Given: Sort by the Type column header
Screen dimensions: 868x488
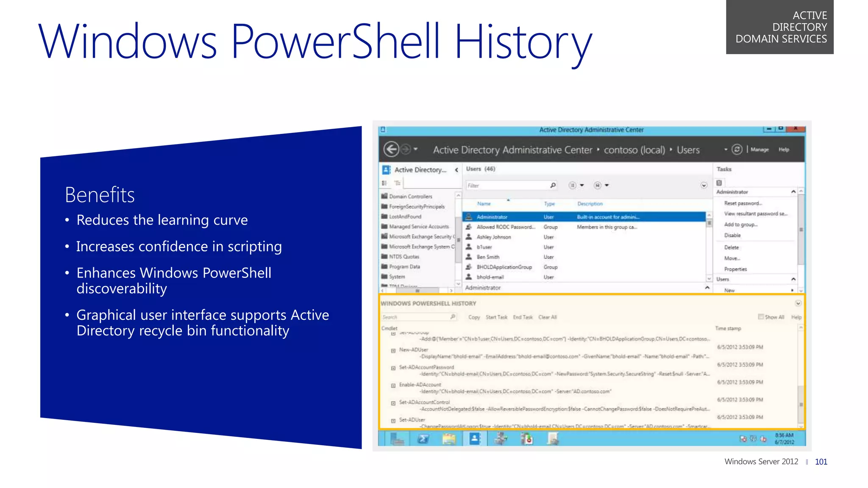Looking at the screenshot, I should pyautogui.click(x=549, y=204).
